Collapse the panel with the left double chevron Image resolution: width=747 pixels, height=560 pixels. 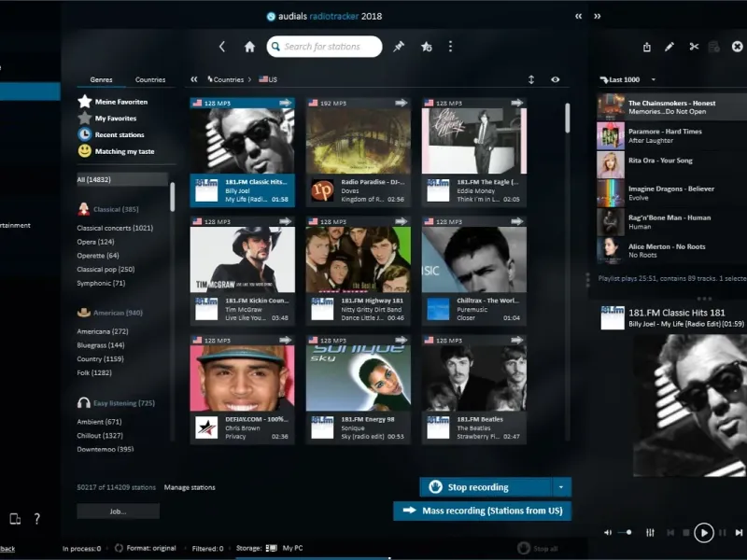(578, 16)
